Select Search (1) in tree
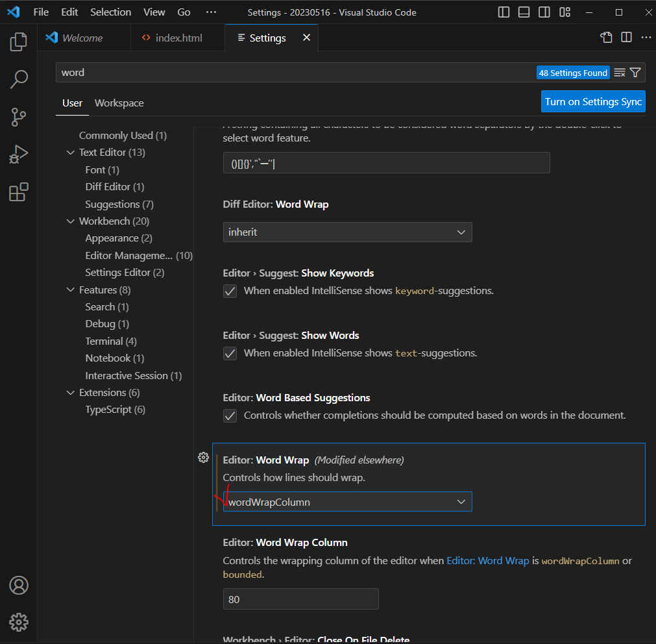The width and height of the screenshot is (656, 644). click(107, 306)
